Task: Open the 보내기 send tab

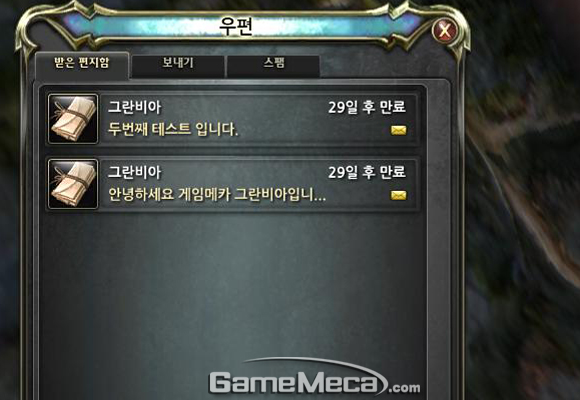Action: pyautogui.click(x=178, y=65)
